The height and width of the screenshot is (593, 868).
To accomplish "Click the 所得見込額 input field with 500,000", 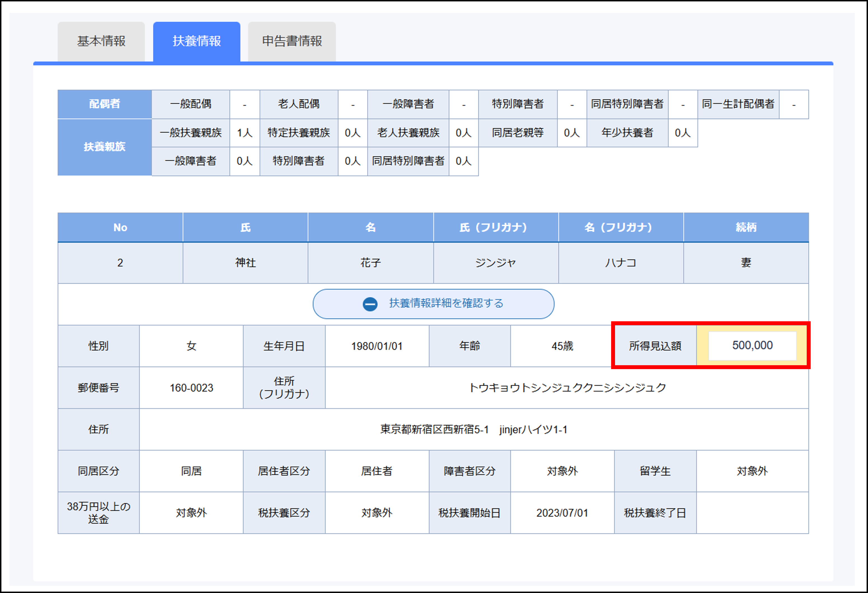I will 752,345.
